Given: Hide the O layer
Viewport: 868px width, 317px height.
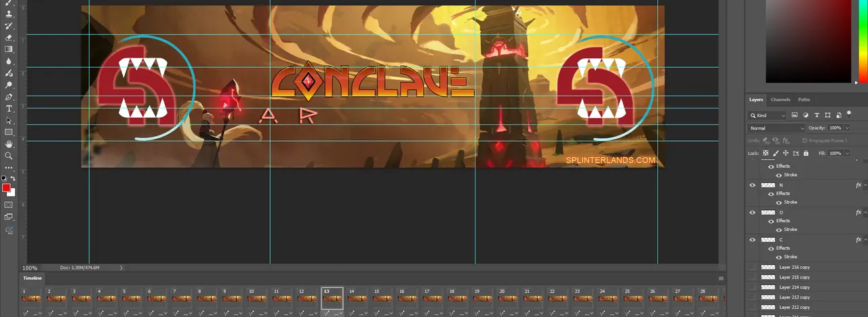Looking at the screenshot, I should (x=751, y=212).
